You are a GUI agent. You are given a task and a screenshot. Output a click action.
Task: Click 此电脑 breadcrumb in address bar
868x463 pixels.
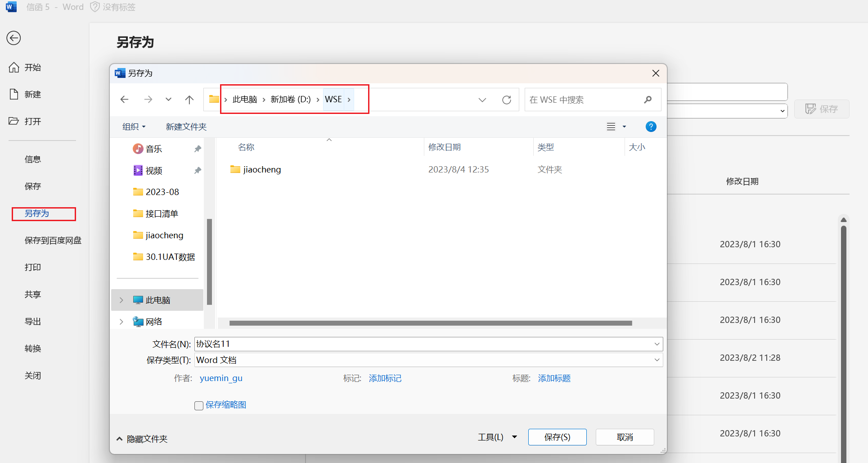point(245,99)
